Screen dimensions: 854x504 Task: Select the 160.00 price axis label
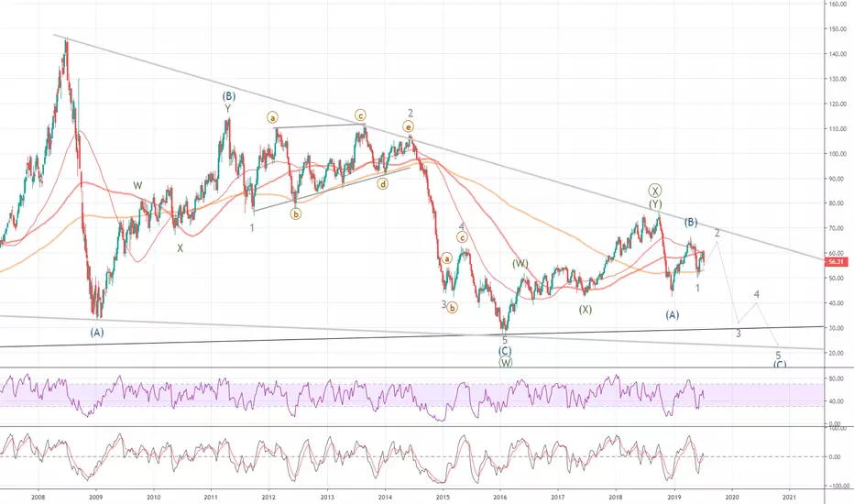click(x=838, y=4)
